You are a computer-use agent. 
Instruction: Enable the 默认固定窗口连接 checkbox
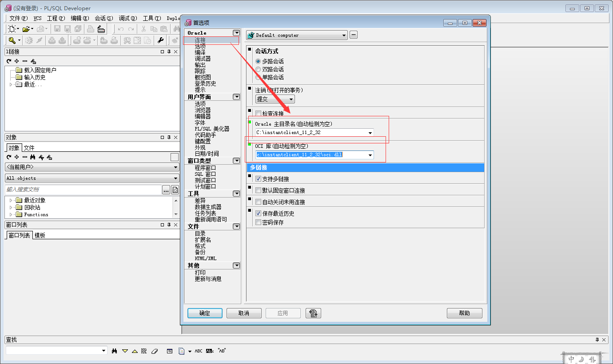[258, 190]
